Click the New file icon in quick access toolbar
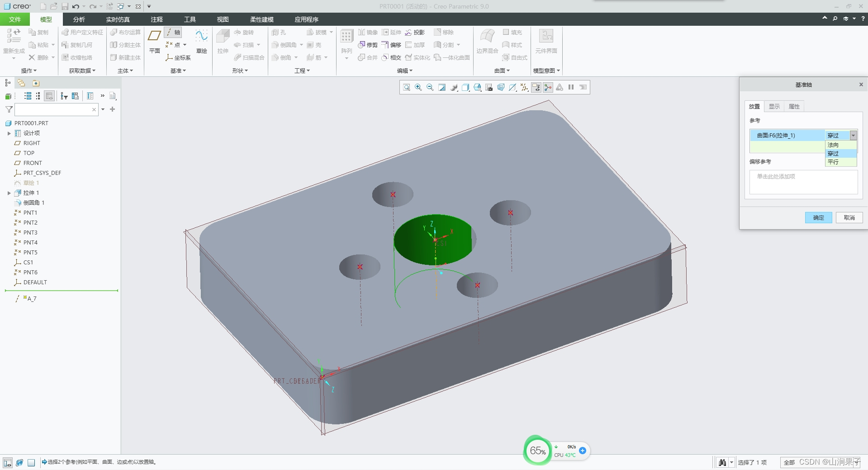The image size is (868, 470). click(x=43, y=6)
